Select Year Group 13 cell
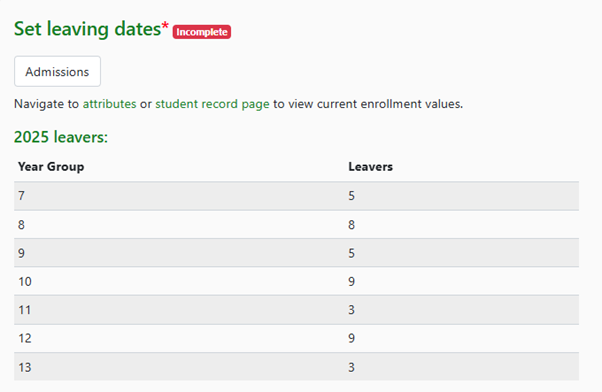602x392 pixels. [179, 367]
